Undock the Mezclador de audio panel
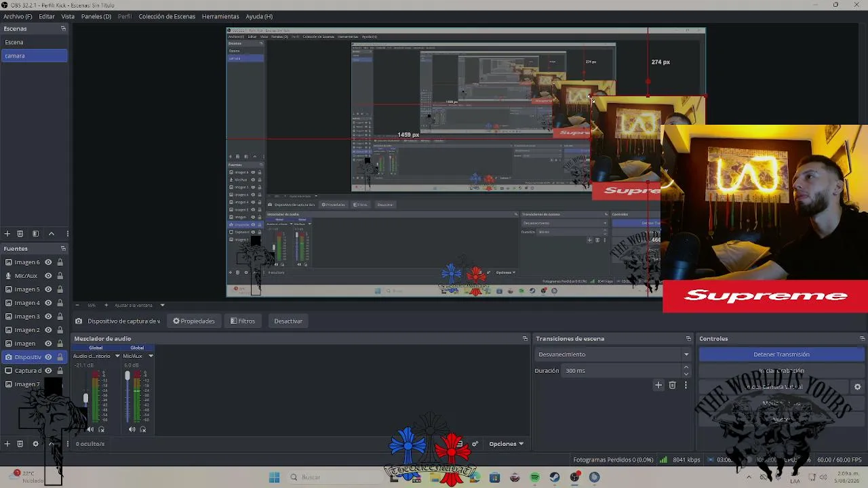Viewport: 868px width, 488px height. tap(525, 339)
